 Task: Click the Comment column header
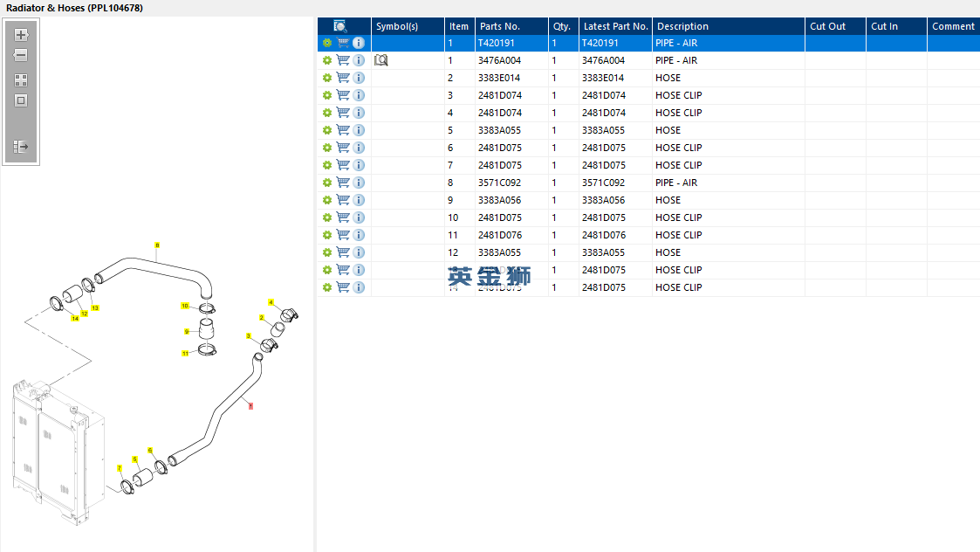click(953, 26)
